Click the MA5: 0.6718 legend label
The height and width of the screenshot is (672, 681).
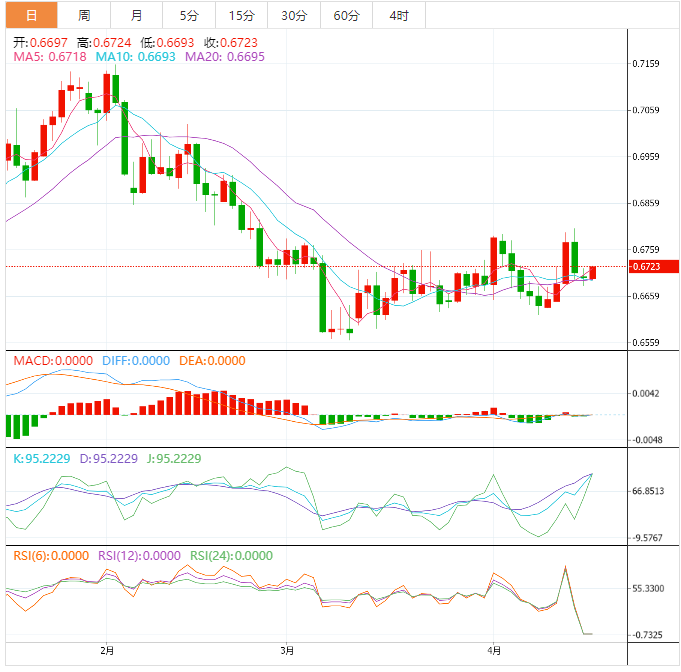[x=50, y=56]
